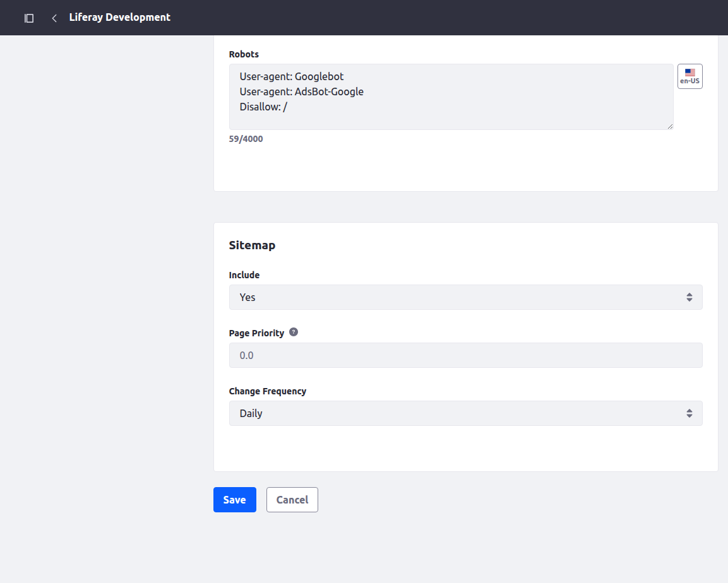Click the Liferay Development header title
728x583 pixels.
(x=120, y=18)
